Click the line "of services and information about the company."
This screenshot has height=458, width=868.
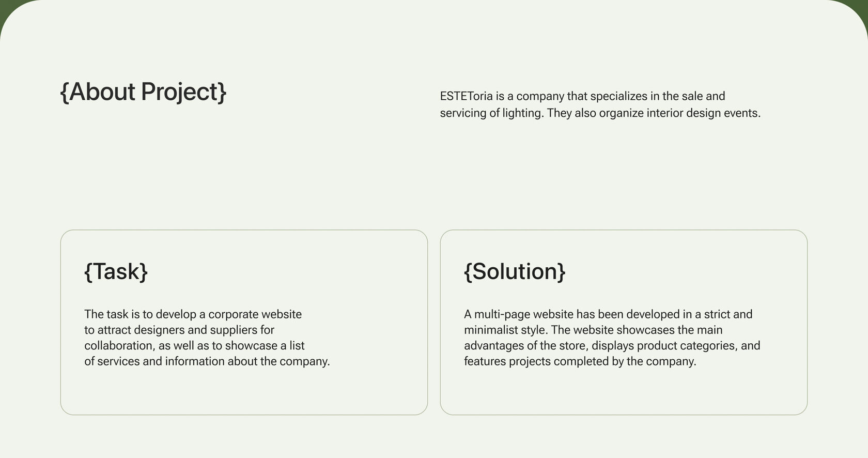(x=207, y=361)
